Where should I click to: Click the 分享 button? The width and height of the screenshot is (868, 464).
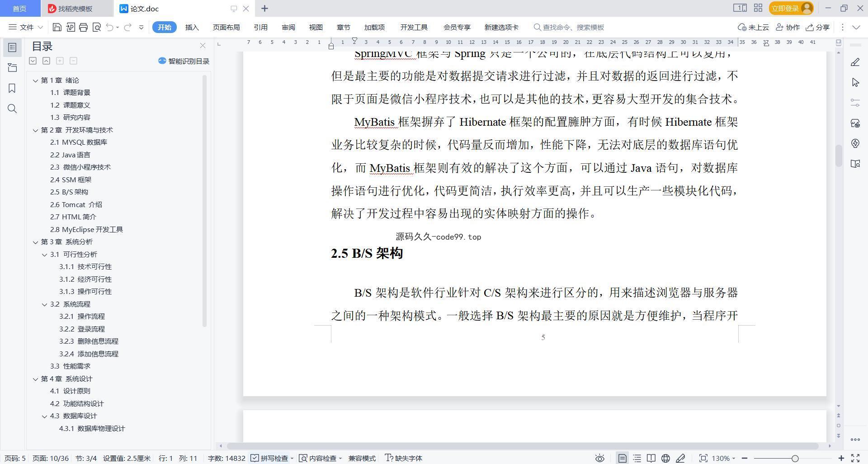(x=817, y=27)
